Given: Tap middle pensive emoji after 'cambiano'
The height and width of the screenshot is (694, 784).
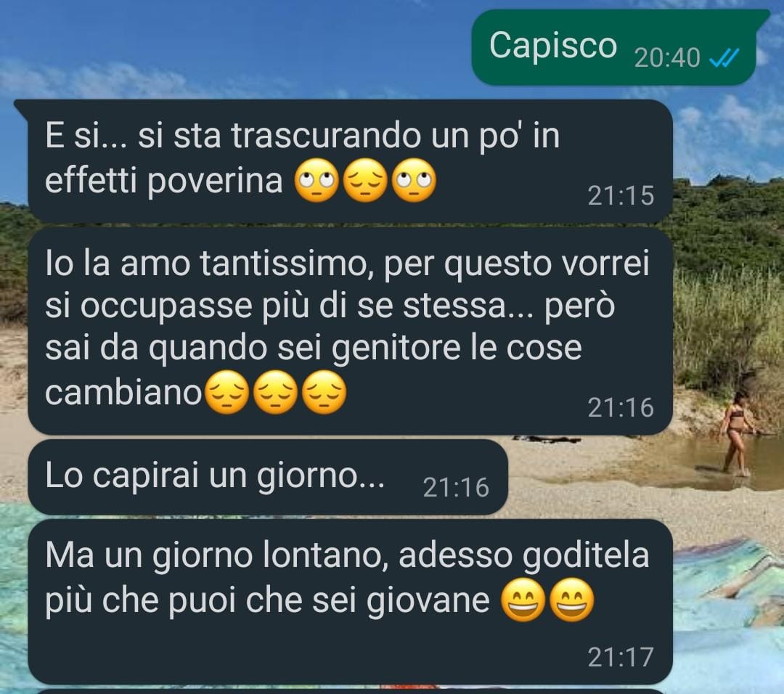Looking at the screenshot, I should coord(276,392).
